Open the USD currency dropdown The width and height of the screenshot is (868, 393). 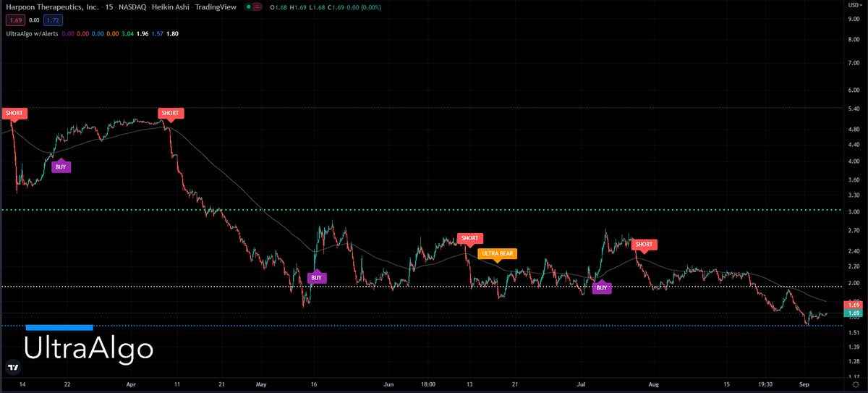pos(855,6)
